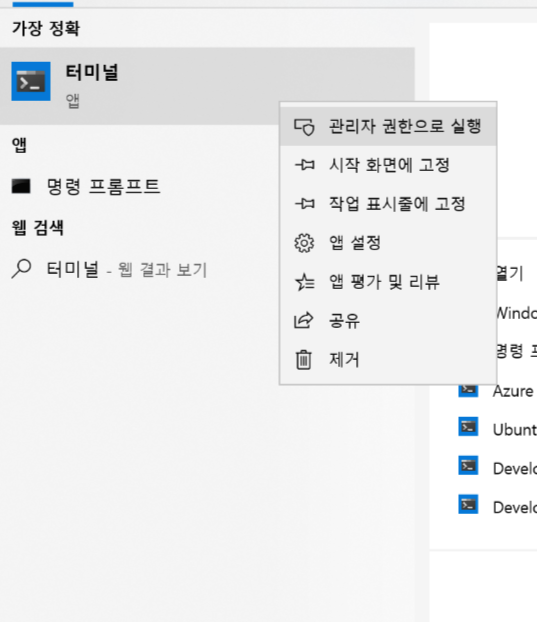Viewport: 537px width, 622px height.
Task: Open 앱 설정 from the context menu
Action: (388, 243)
